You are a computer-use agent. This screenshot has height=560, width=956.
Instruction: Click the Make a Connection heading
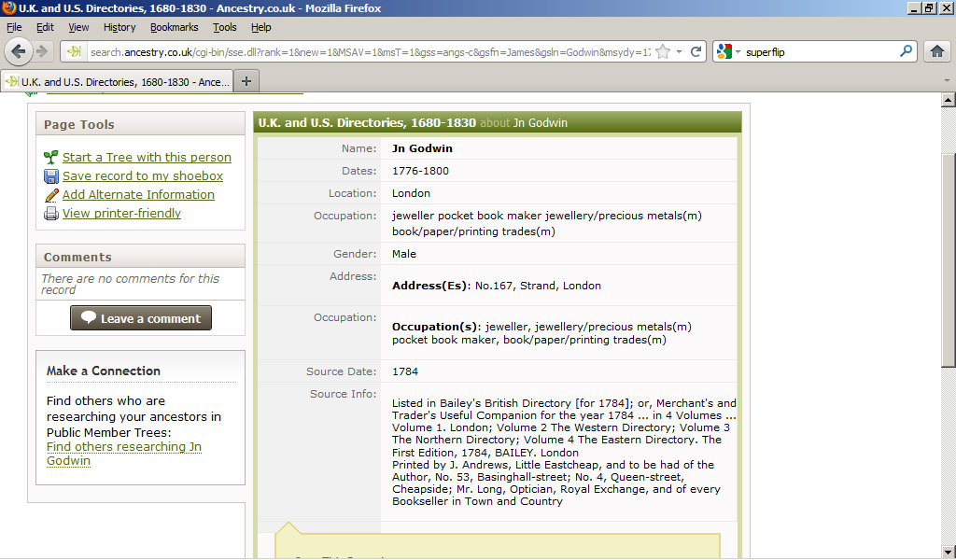point(104,371)
